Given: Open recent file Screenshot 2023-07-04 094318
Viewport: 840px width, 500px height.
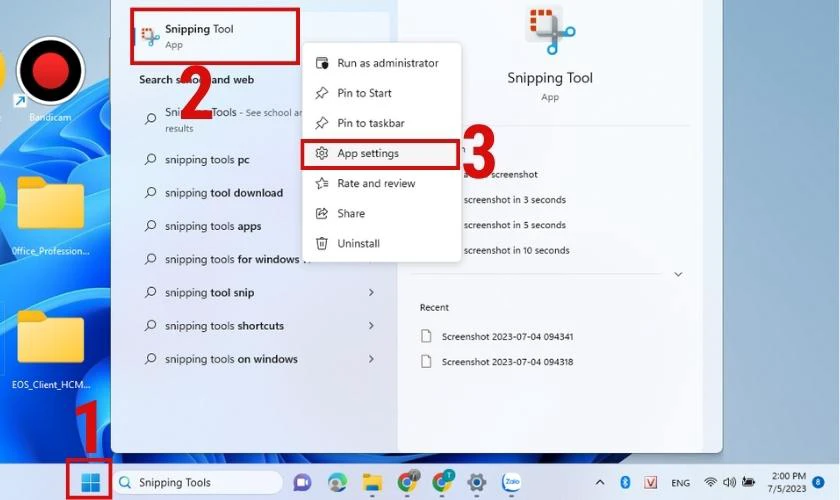Looking at the screenshot, I should click(497, 362).
